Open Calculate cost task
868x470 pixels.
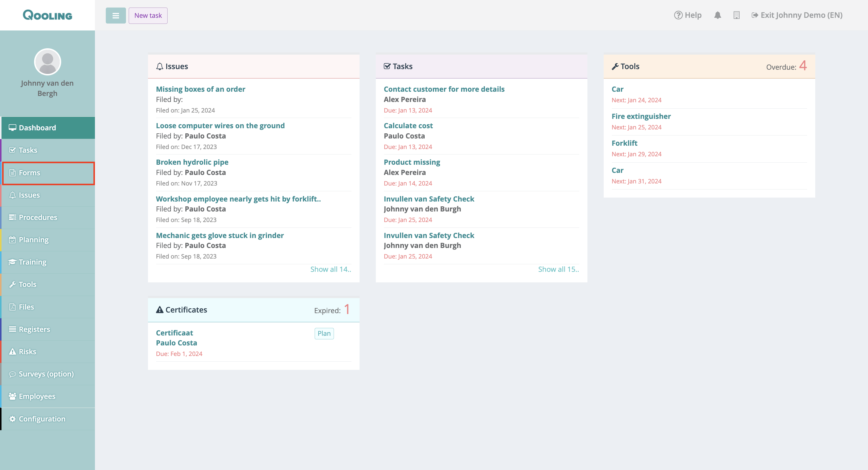(x=408, y=125)
